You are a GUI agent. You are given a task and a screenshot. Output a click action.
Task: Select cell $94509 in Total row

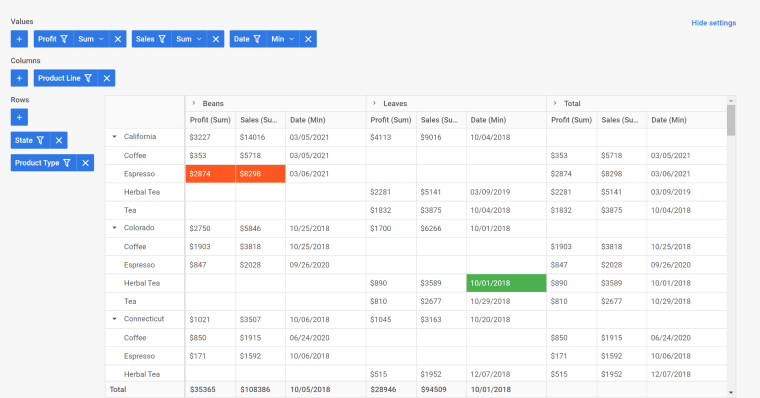(x=441, y=389)
